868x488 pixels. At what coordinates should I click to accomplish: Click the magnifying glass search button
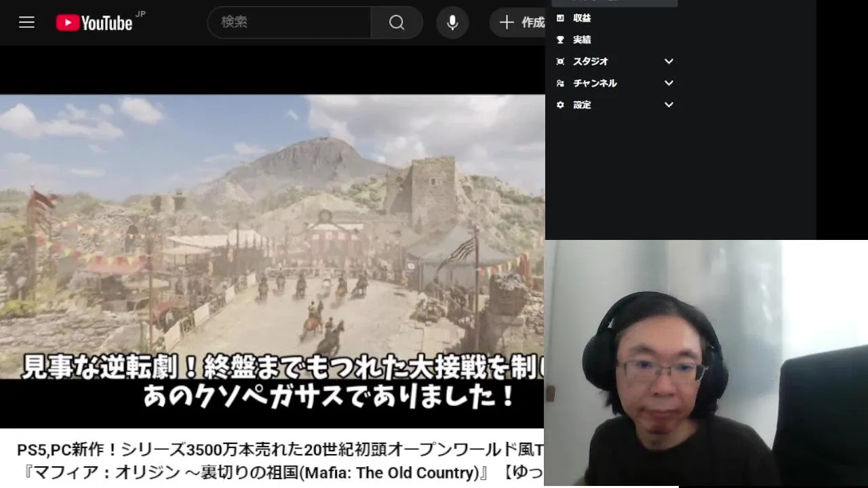[x=397, y=22]
